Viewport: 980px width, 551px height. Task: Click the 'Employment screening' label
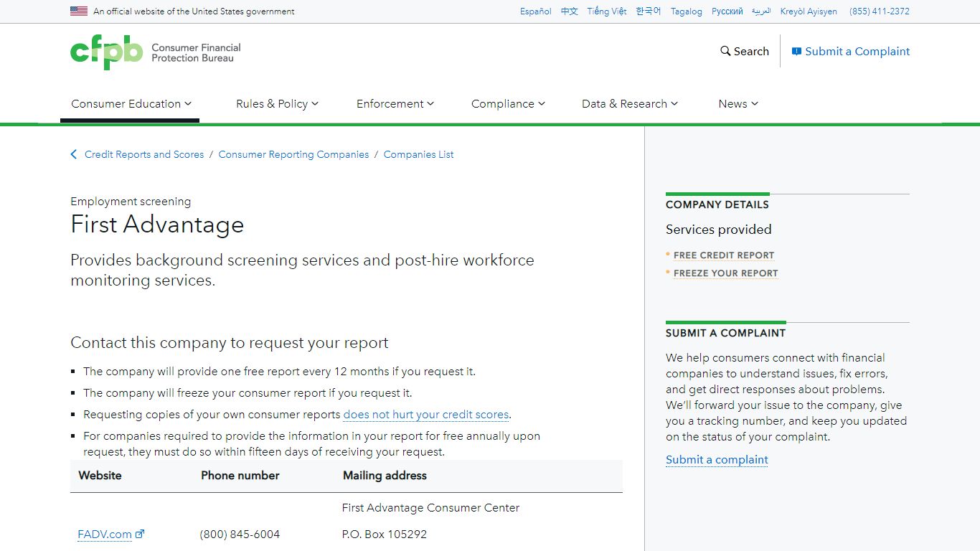(131, 202)
